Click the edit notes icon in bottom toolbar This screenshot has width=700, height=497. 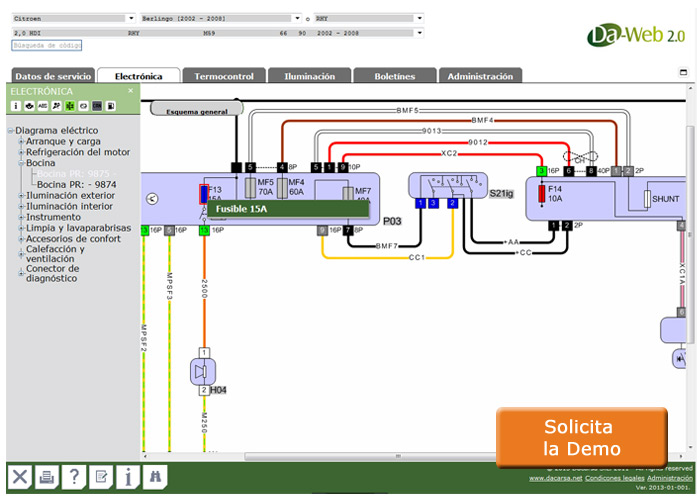pyautogui.click(x=101, y=477)
